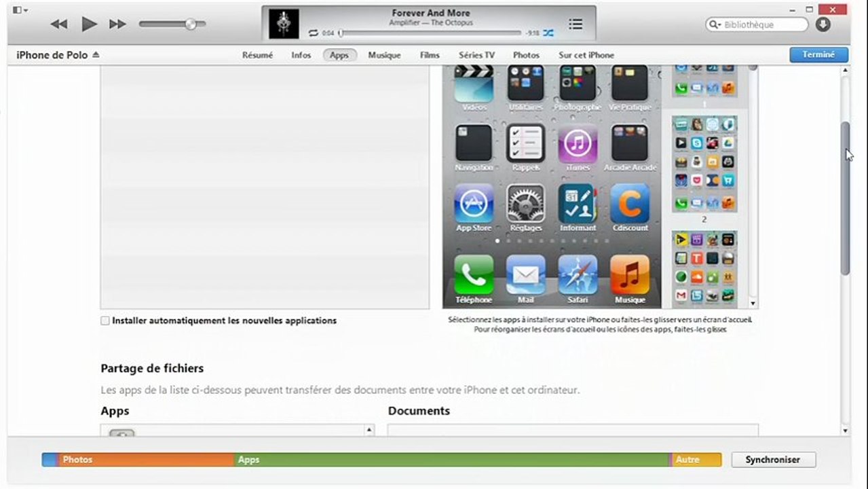Switch to the Résumé tab
This screenshot has height=489, width=868.
(257, 55)
